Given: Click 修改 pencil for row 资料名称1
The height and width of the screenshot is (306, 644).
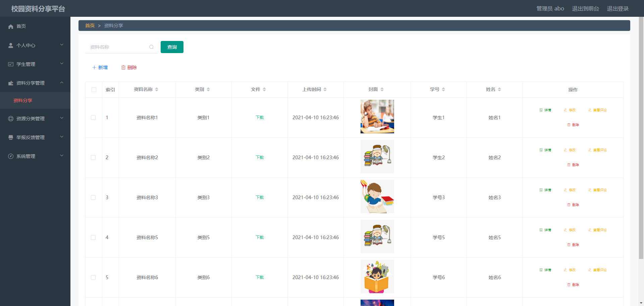Looking at the screenshot, I should click(x=570, y=110).
